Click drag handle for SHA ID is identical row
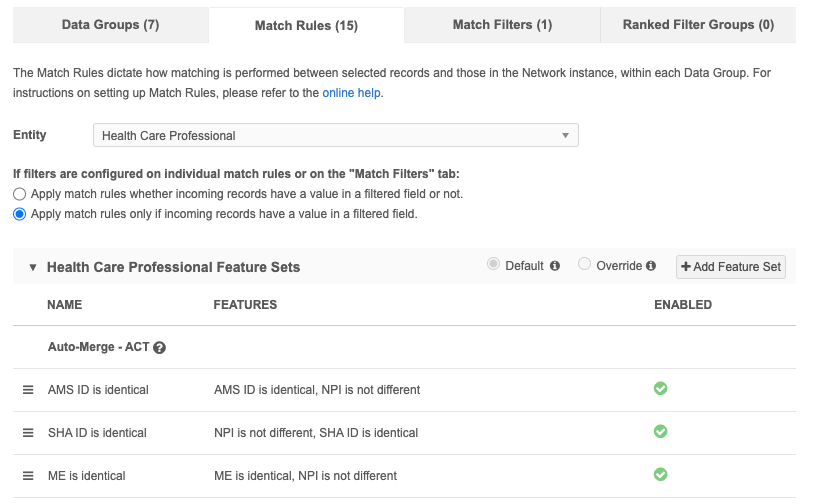Viewport: 815px width, 504px height. (x=28, y=432)
